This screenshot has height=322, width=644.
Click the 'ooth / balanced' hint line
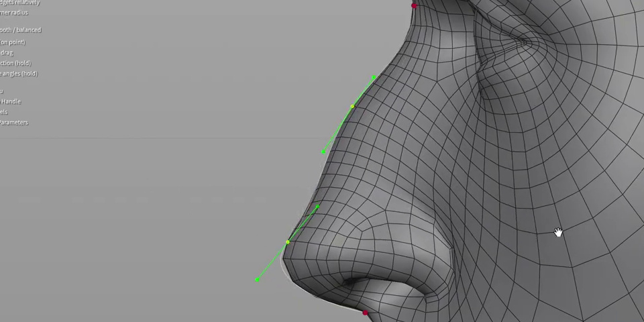pyautogui.click(x=21, y=30)
